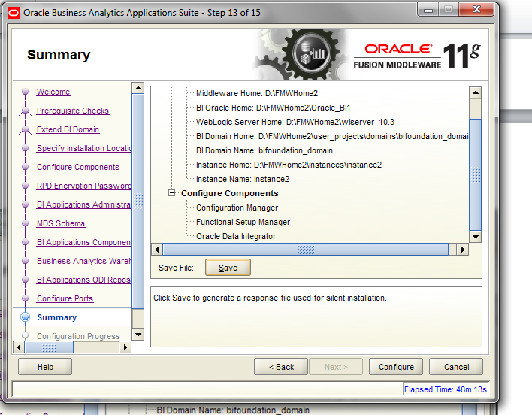Click the Oracle logo icon in title bar

14,13
